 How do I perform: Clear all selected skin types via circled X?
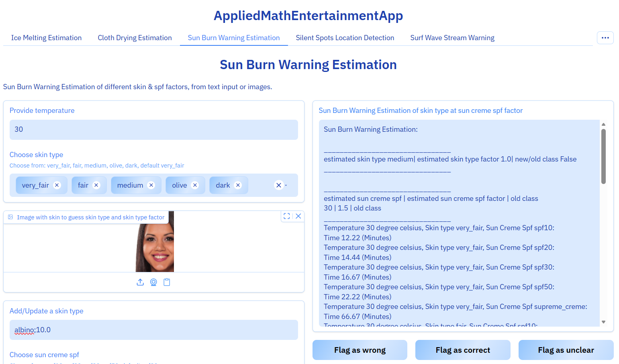pos(278,185)
